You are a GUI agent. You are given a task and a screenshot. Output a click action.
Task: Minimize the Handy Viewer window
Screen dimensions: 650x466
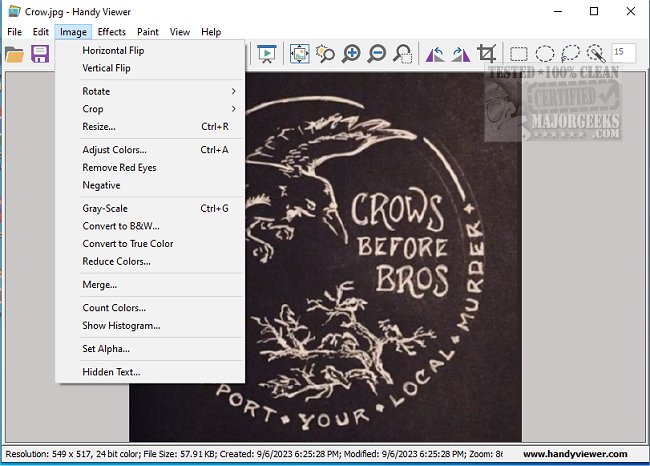(x=558, y=11)
